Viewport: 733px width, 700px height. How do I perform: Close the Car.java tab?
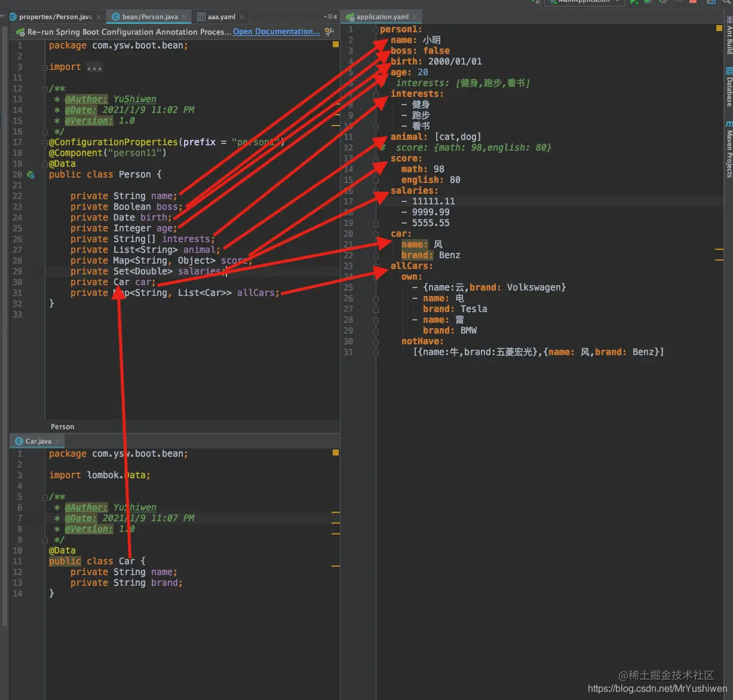coord(58,441)
